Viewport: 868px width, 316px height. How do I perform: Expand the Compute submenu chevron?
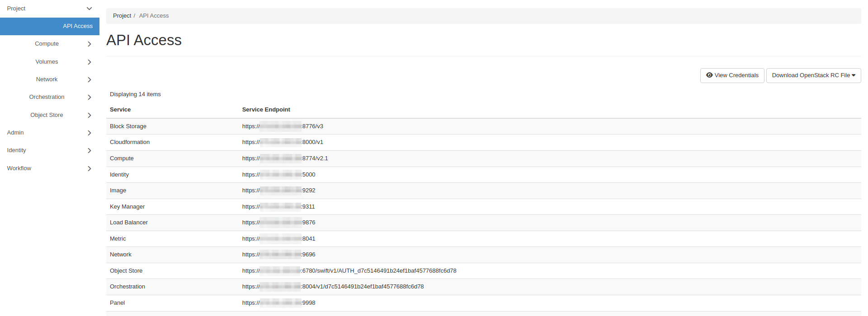tap(89, 44)
